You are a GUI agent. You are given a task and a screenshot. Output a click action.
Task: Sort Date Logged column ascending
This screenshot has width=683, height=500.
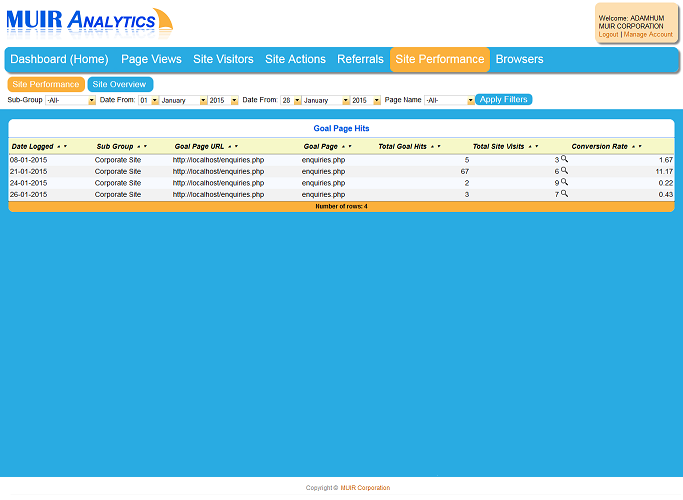pyautogui.click(x=58, y=147)
